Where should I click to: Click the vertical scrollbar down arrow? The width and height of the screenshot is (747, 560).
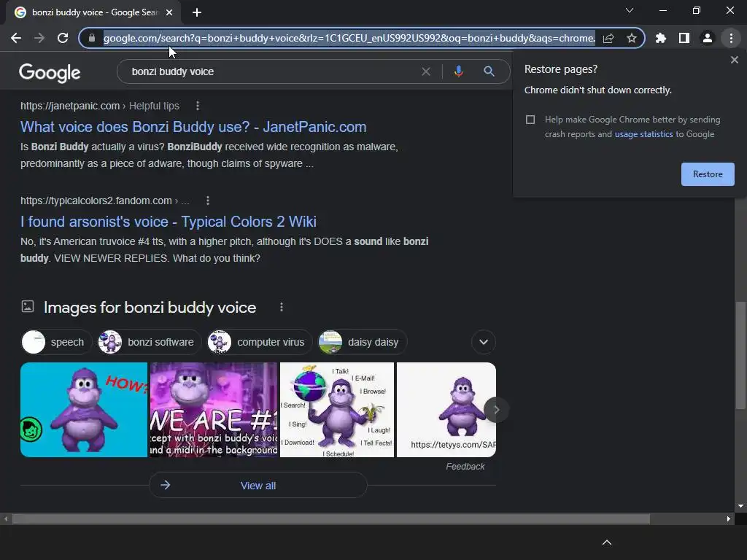pyautogui.click(x=740, y=506)
